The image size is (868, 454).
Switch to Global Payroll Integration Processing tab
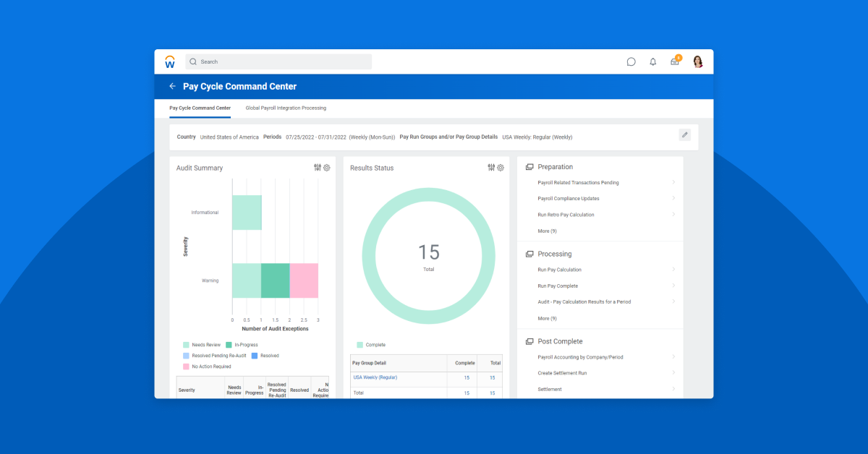point(286,107)
